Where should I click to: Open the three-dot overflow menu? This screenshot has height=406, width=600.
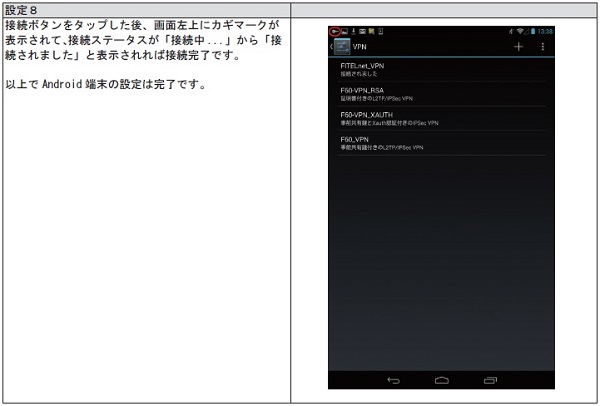(x=543, y=47)
